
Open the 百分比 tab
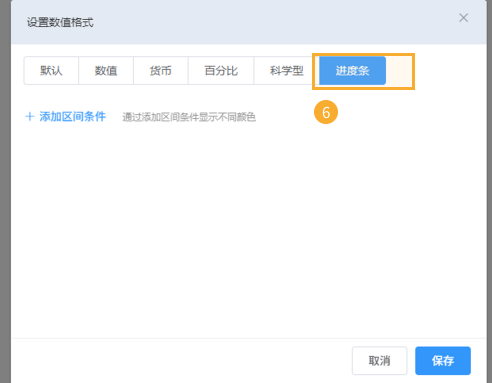[221, 71]
